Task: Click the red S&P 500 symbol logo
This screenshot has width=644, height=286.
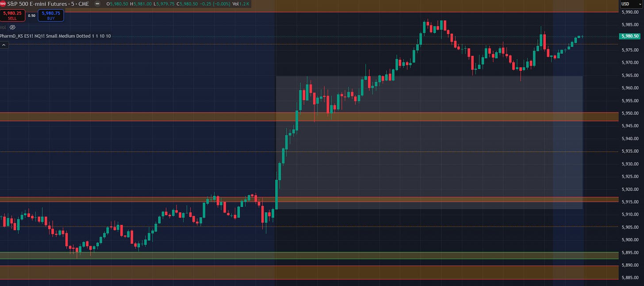Action: click(3, 4)
